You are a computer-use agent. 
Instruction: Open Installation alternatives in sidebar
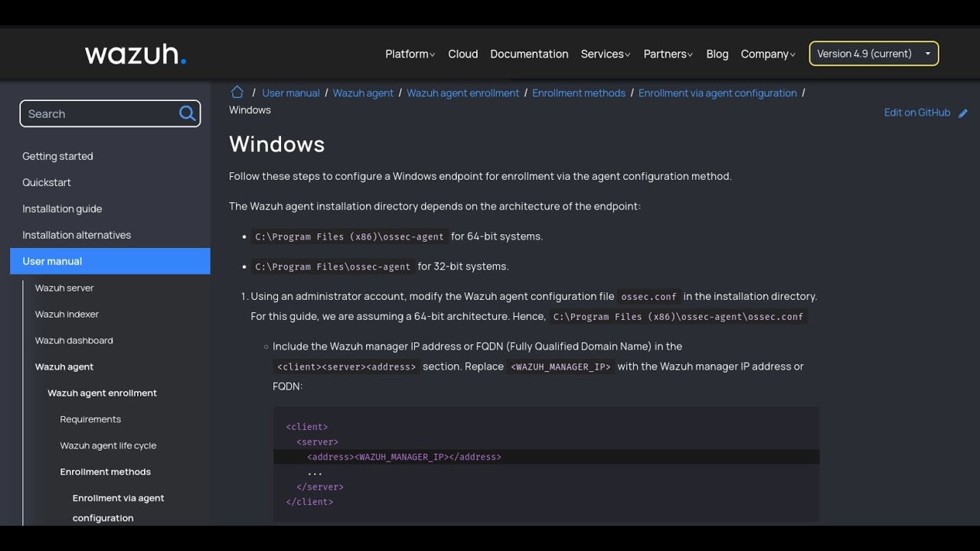tap(77, 235)
